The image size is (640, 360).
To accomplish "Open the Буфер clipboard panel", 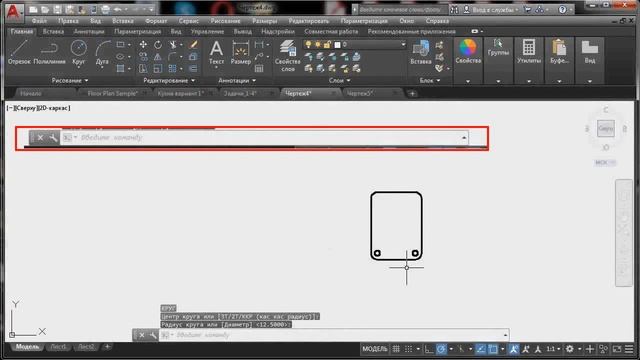I will tap(559, 51).
